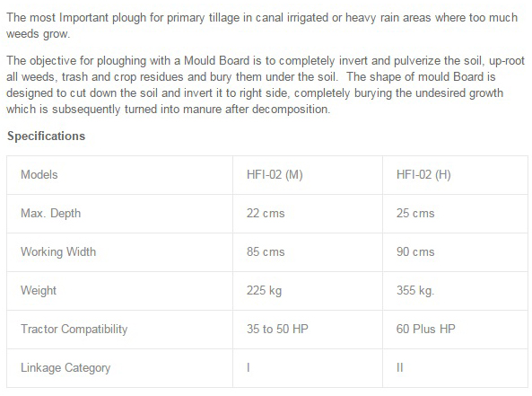Click the paragraph about primary tillage

click(262, 26)
